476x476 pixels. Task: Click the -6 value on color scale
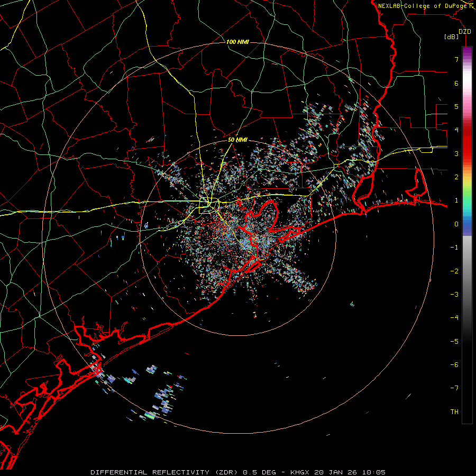coord(455,365)
